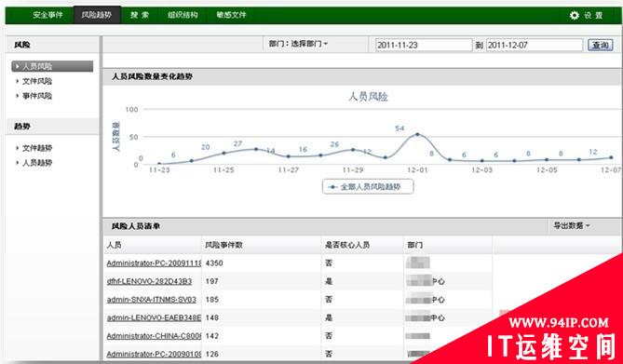Image resolution: width=623 pixels, height=364 pixels.
Task: Open the Administrator-PC-2009010 person link
Action: (x=155, y=354)
